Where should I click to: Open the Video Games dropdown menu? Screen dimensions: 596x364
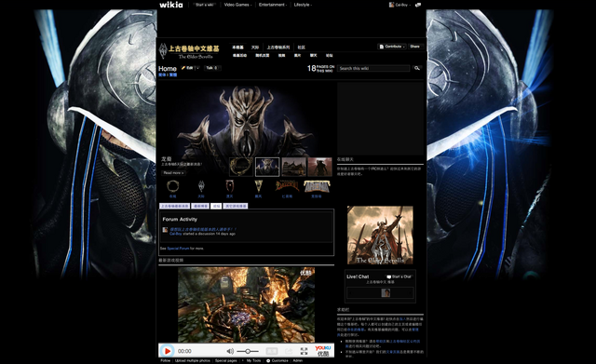tap(237, 5)
